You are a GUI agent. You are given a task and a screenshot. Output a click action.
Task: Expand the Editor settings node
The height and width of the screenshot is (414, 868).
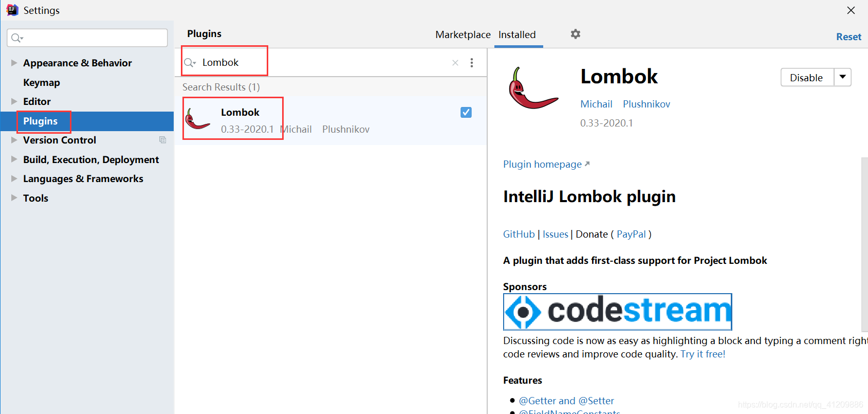point(14,101)
